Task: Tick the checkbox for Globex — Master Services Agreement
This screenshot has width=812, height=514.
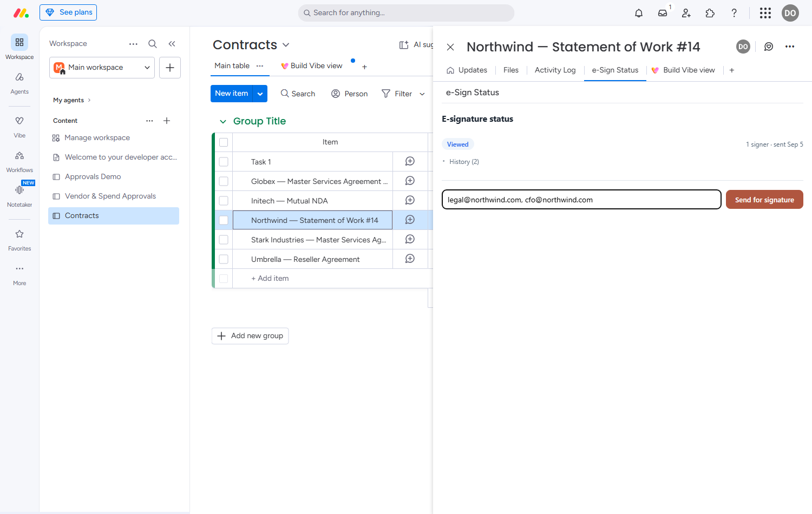Action: point(224,181)
